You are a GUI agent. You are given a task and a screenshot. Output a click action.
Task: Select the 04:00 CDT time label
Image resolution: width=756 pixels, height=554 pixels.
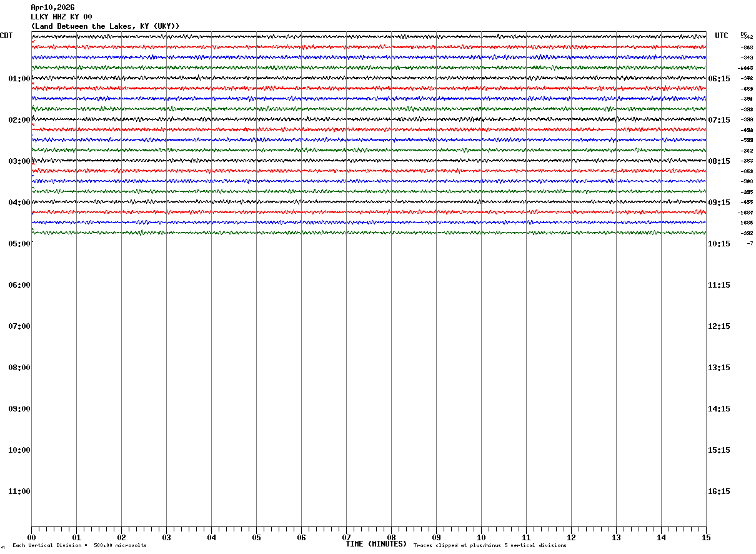pos(19,203)
